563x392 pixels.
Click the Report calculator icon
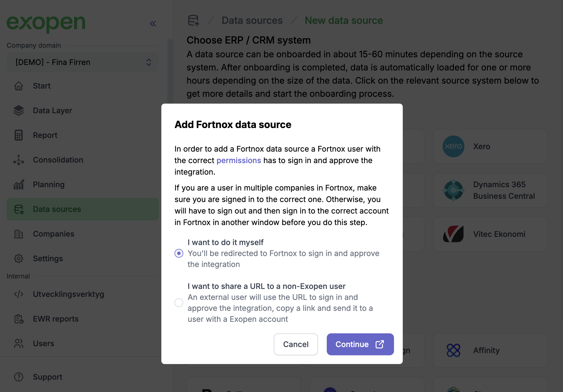click(x=19, y=135)
